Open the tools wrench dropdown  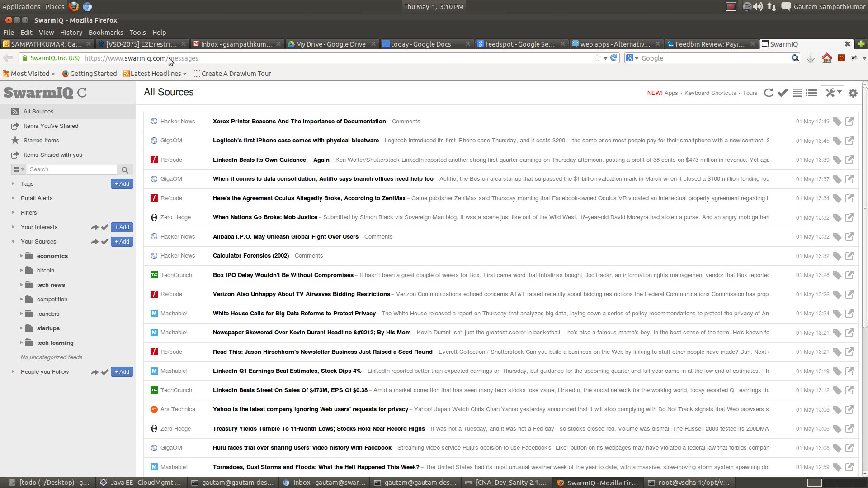(833, 93)
